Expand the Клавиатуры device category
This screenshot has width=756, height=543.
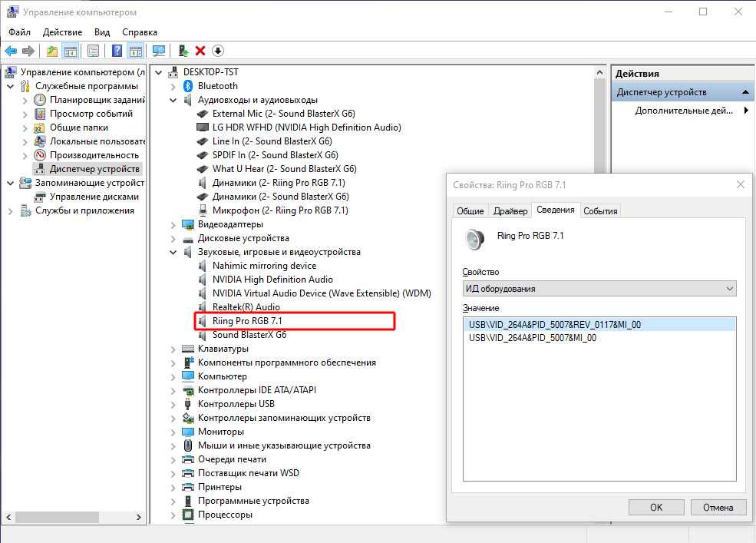point(172,349)
